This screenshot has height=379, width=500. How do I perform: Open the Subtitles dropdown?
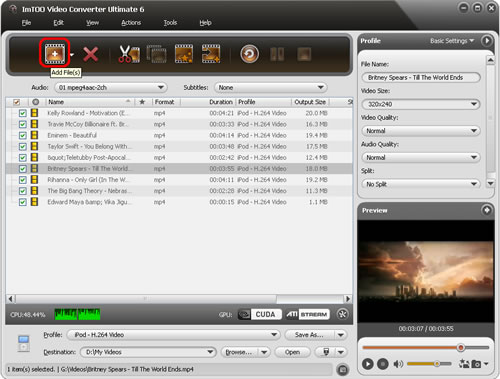[x=271, y=88]
